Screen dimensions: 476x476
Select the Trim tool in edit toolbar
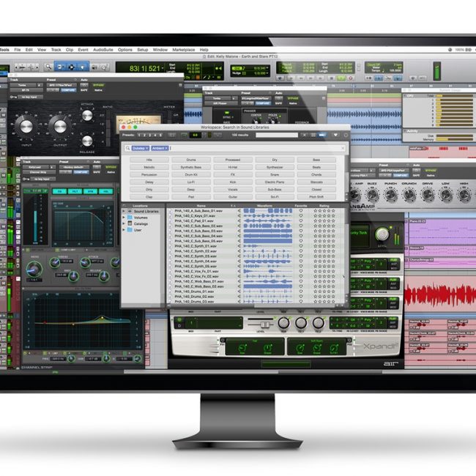(x=60, y=67)
